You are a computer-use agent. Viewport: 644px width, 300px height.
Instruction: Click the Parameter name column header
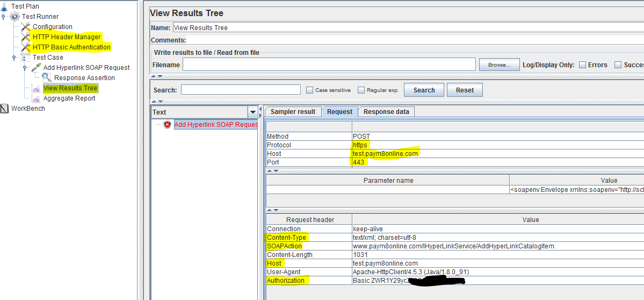pyautogui.click(x=388, y=181)
